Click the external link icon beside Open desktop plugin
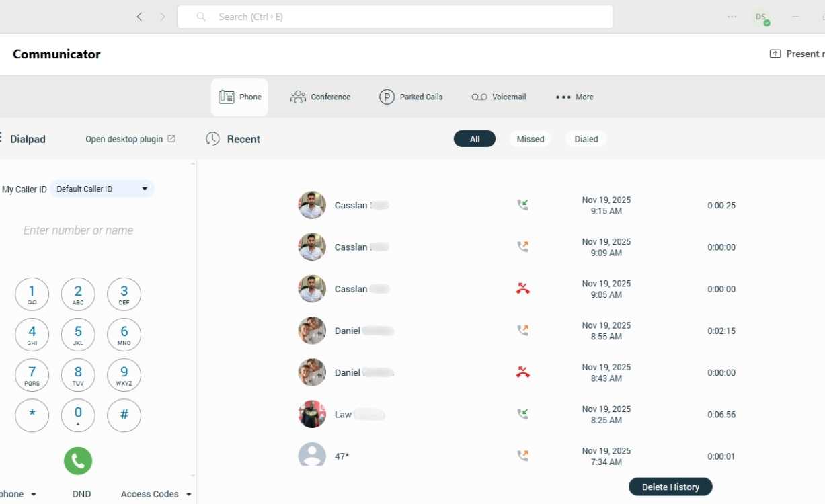 click(171, 139)
